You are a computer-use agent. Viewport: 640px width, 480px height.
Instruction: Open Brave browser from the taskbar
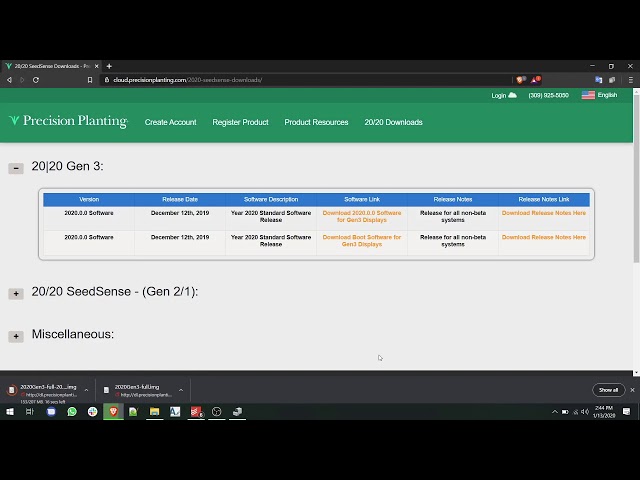pos(113,411)
